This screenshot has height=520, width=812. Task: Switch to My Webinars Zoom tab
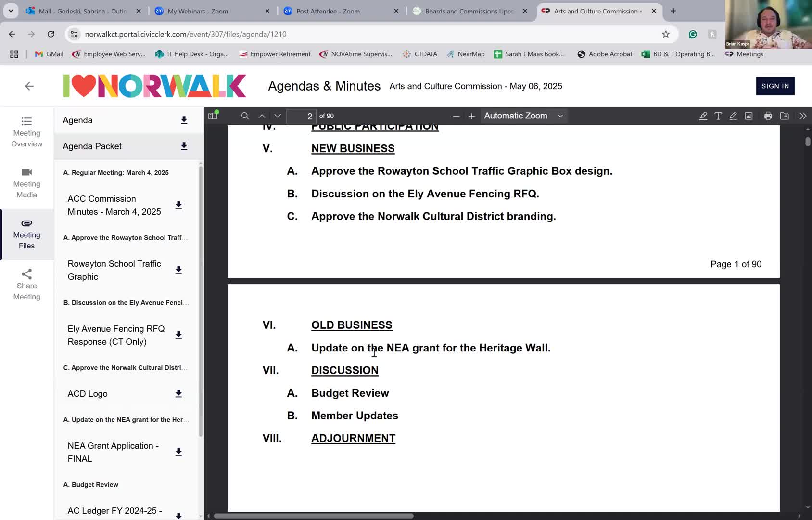click(x=212, y=11)
